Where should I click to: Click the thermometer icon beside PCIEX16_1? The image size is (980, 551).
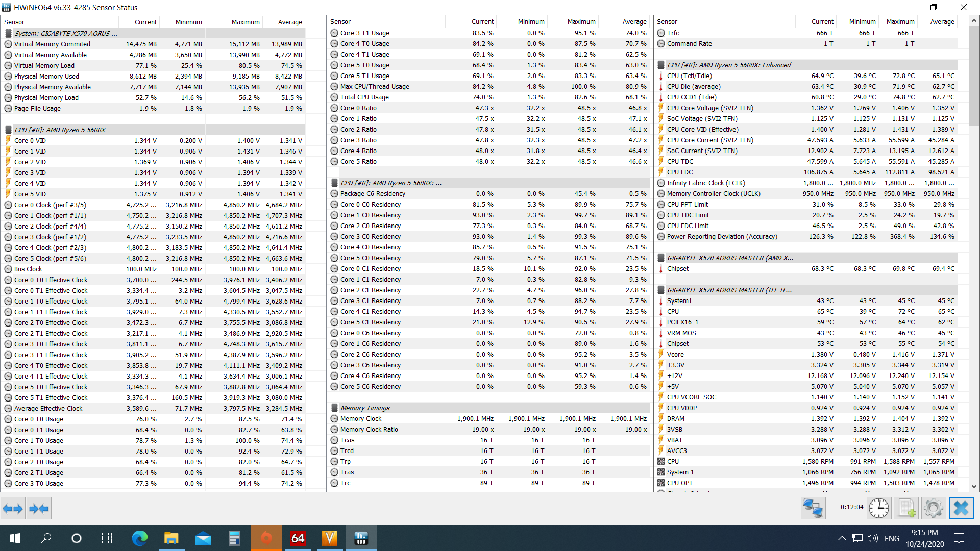(x=661, y=322)
